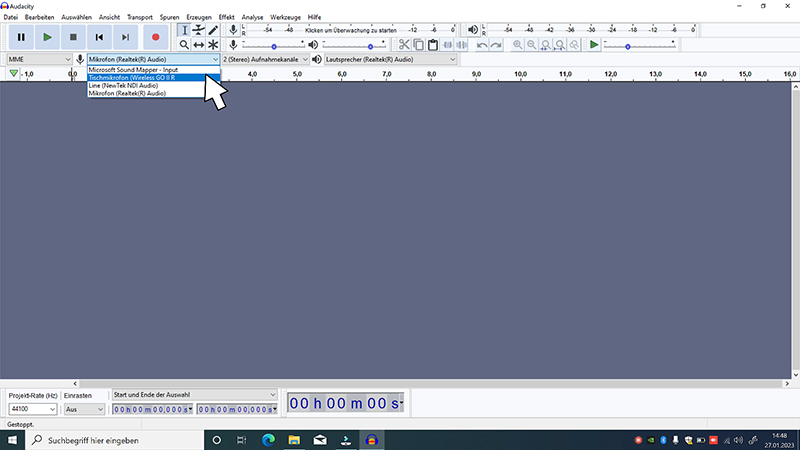Image resolution: width=800 pixels, height=450 pixels.
Task: Stop playback with the Stop button
Action: (73, 37)
